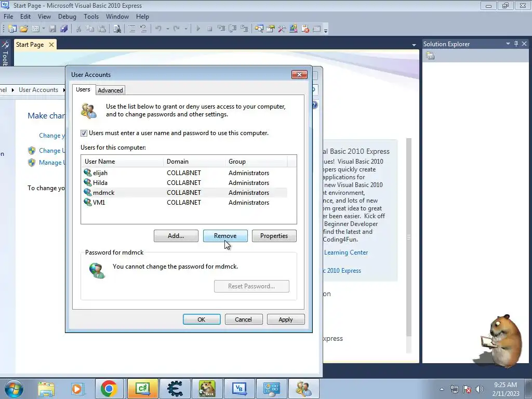Open active files dropdown arrow beside tabs

[414, 45]
